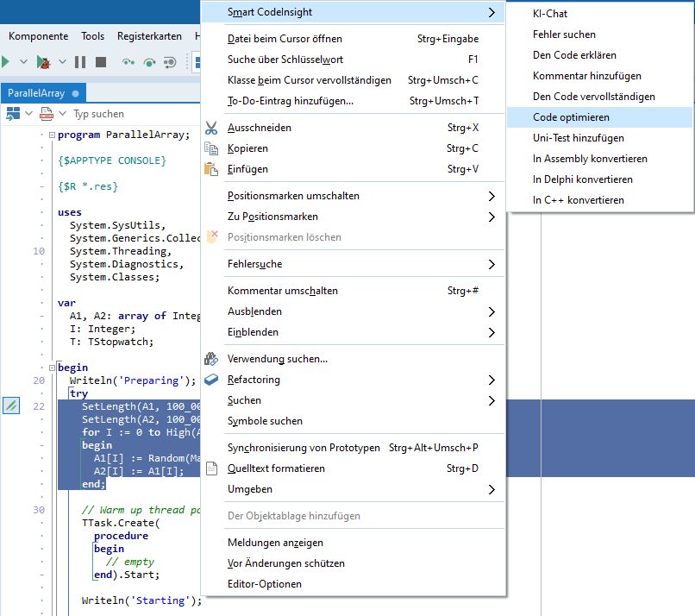695x616 pixels.
Task: Click the Run Until Return icon
Action: point(170,62)
